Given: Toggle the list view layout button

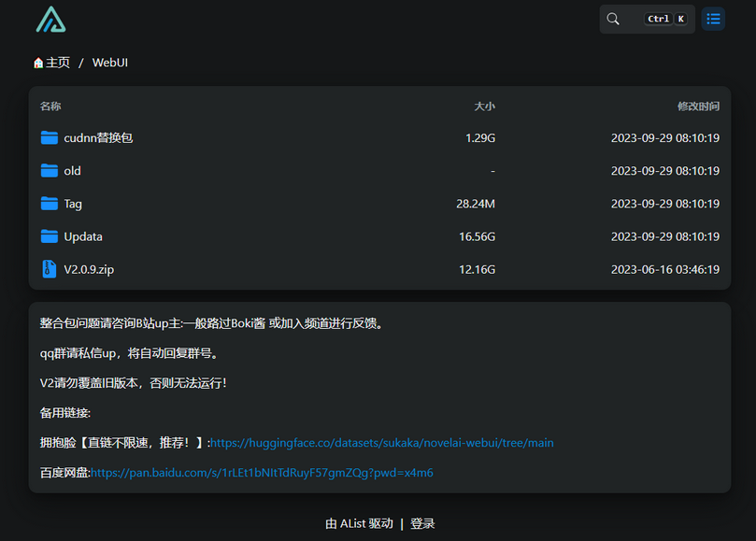Looking at the screenshot, I should [713, 19].
